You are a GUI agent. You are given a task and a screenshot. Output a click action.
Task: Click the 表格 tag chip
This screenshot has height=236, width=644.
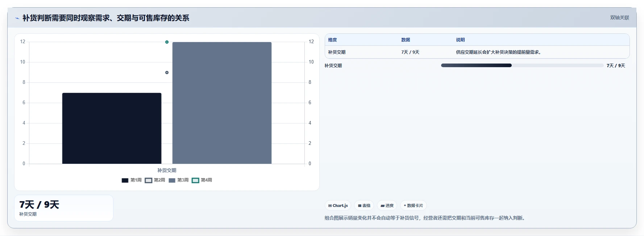(x=364, y=206)
